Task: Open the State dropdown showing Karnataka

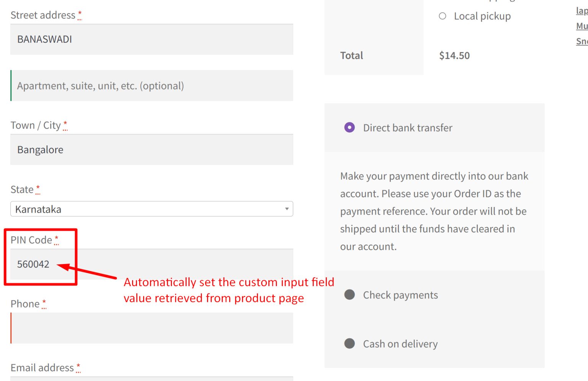Action: (x=152, y=209)
